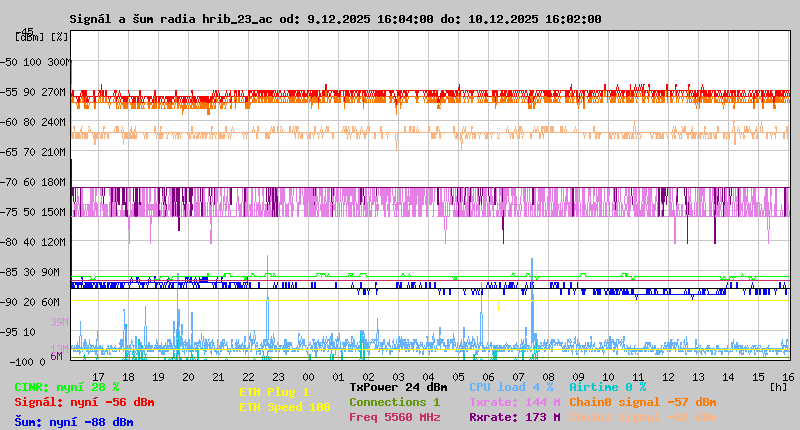Click the 'Chain0 signal -57 dBm' legend label

click(x=643, y=402)
